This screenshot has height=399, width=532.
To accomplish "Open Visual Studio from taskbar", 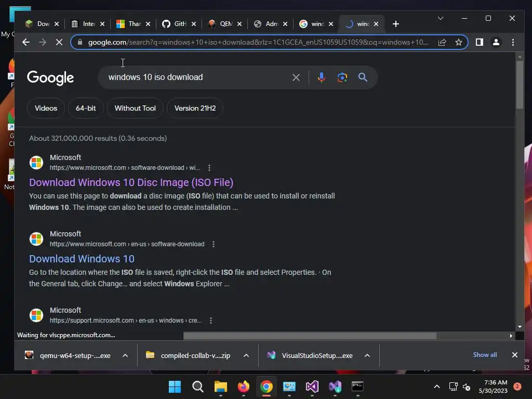I will click(x=312, y=387).
